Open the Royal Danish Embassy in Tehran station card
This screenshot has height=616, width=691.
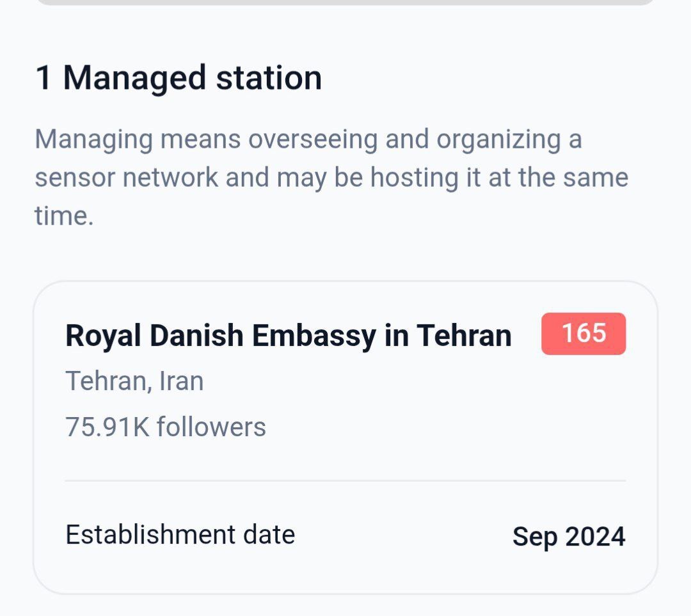(345, 435)
